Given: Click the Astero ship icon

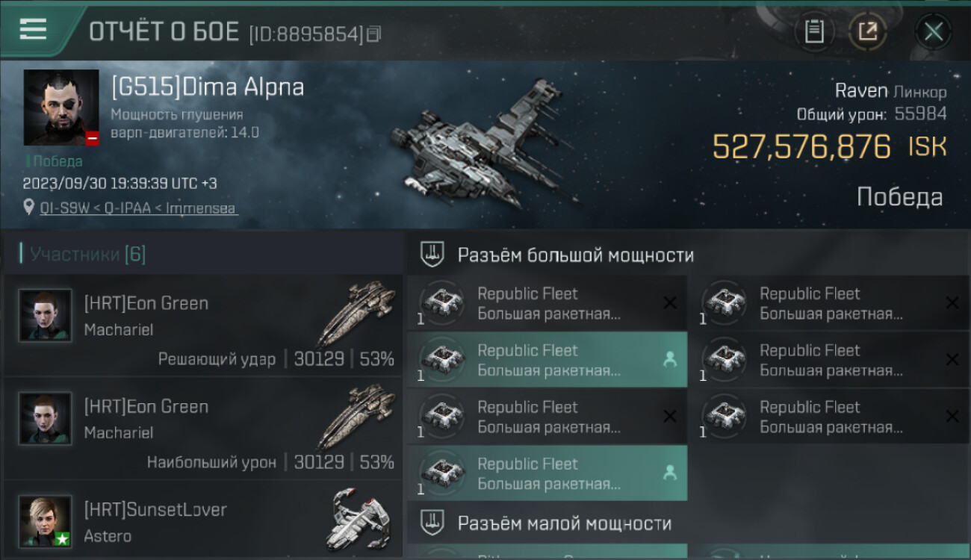Looking at the screenshot, I should (356, 520).
